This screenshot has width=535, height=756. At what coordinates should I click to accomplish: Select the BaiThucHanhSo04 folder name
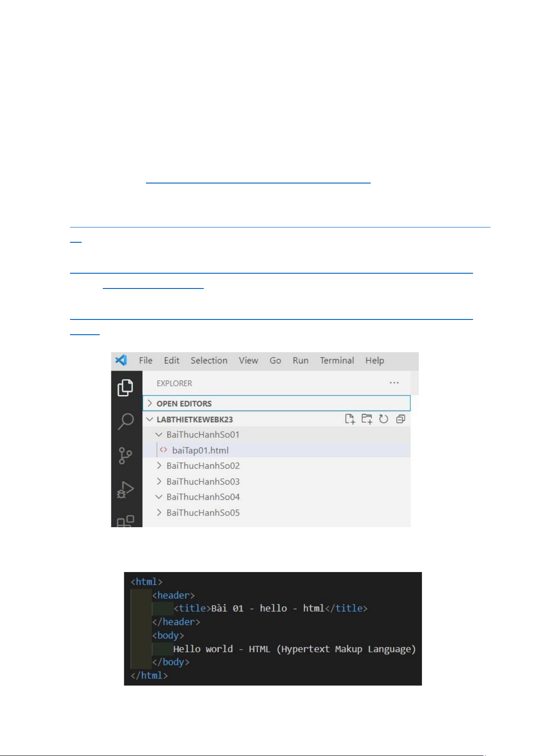point(203,497)
